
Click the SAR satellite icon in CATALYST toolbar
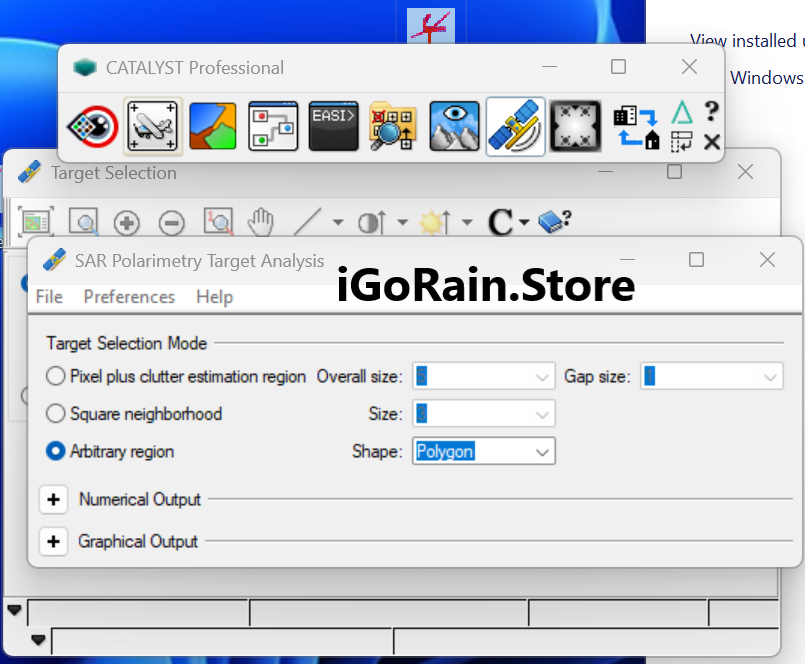coord(515,126)
